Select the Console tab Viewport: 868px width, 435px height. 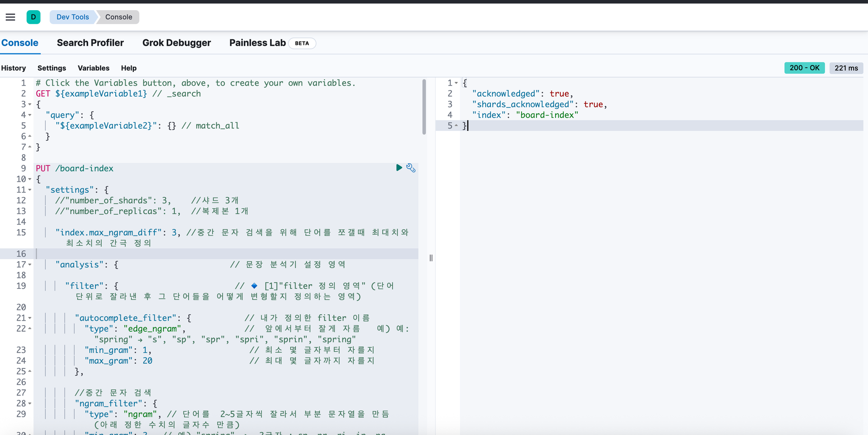[x=20, y=43]
